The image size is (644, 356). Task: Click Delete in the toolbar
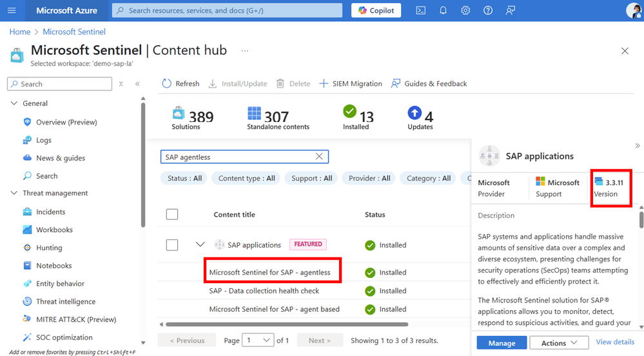click(293, 83)
